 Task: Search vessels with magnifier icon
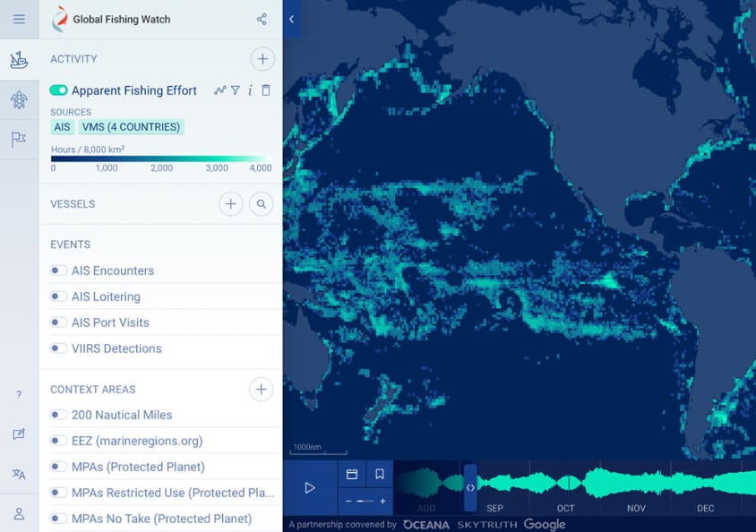261,204
